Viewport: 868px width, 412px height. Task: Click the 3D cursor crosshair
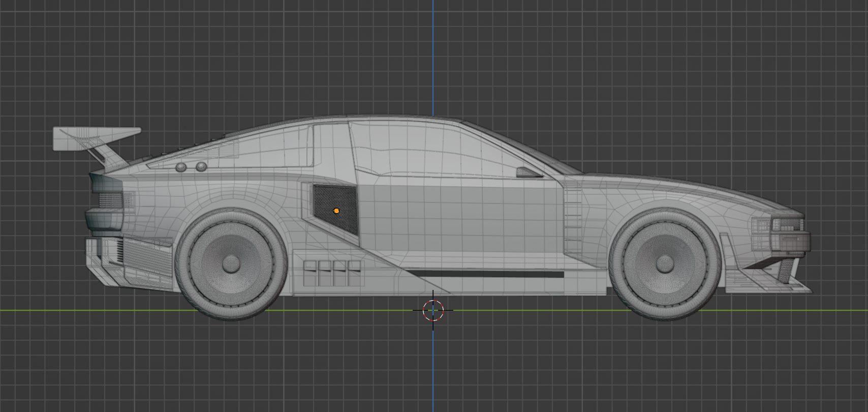tap(433, 310)
